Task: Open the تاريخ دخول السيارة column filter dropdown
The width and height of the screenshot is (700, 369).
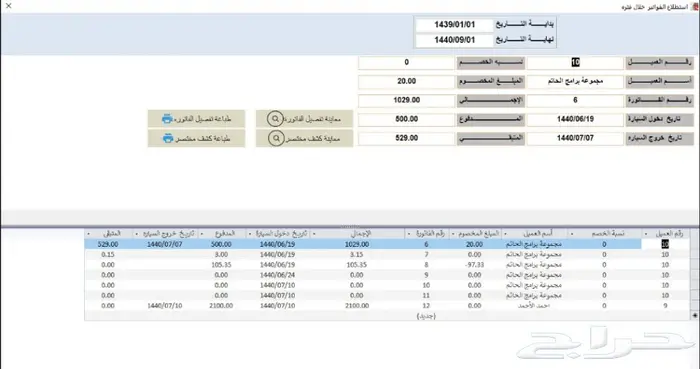Action: [x=250, y=234]
